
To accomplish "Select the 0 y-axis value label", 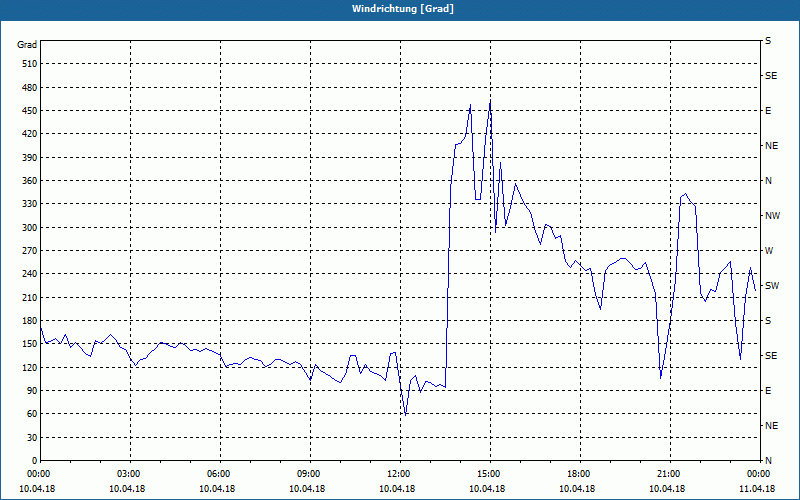I will click(35, 461).
